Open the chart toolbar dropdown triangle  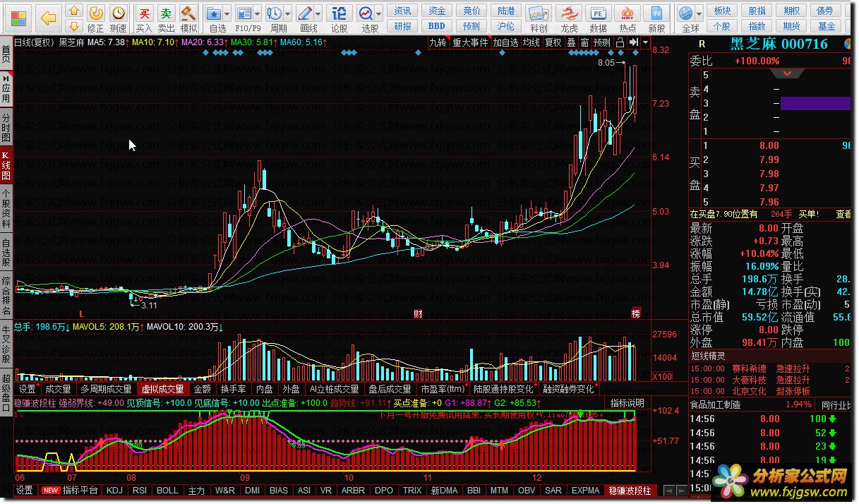point(645,42)
